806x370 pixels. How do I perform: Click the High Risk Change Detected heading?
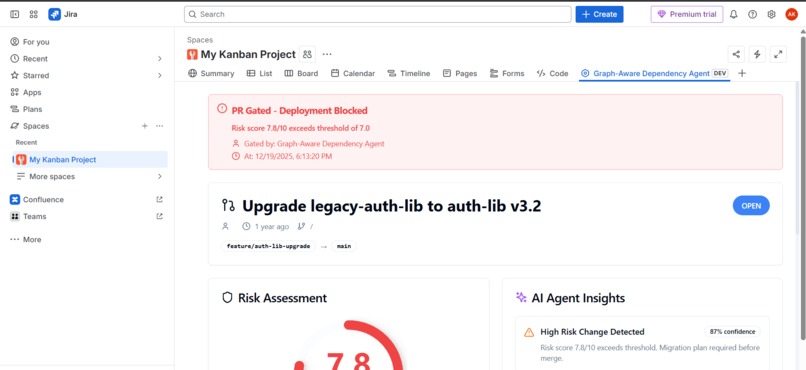coord(592,332)
